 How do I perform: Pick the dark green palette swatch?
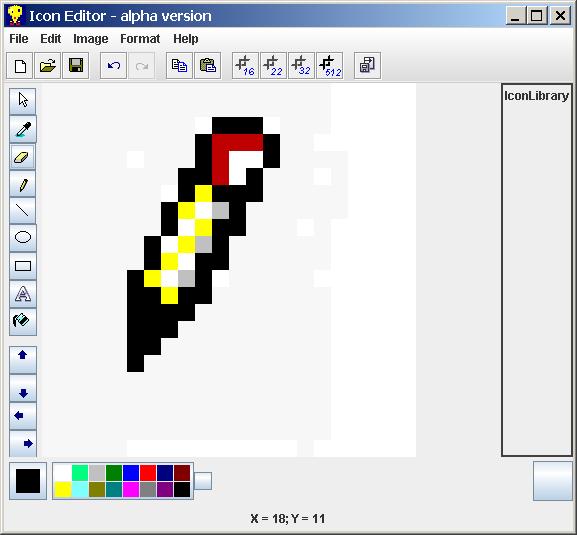pos(114,473)
